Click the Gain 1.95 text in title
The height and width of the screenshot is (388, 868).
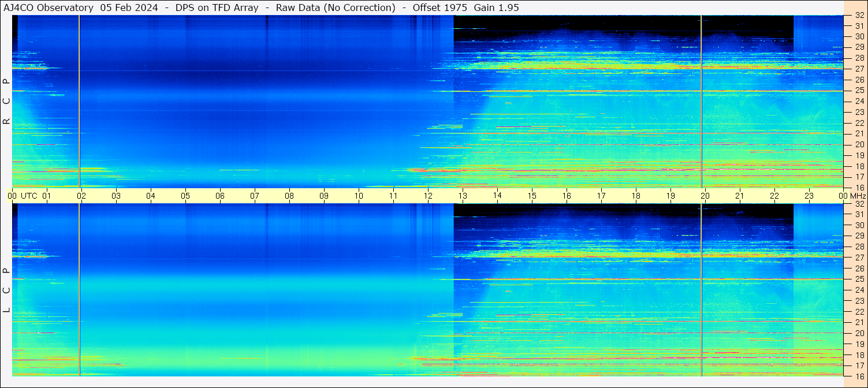(496, 8)
